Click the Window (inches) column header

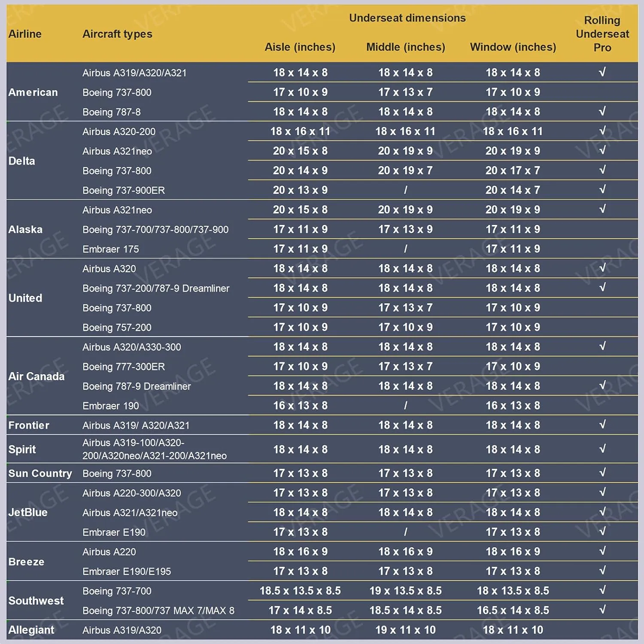click(513, 47)
